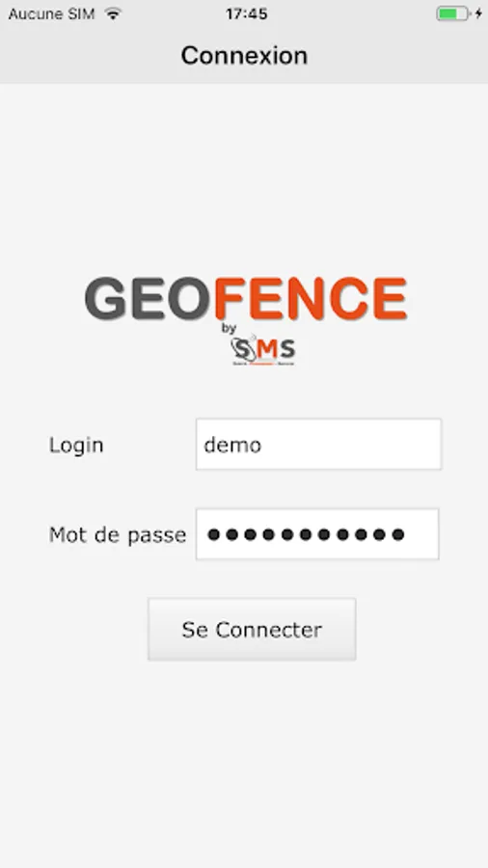Screen dimensions: 488x868
Task: Tap the red tagline under SMS logo
Action: pos(263,364)
